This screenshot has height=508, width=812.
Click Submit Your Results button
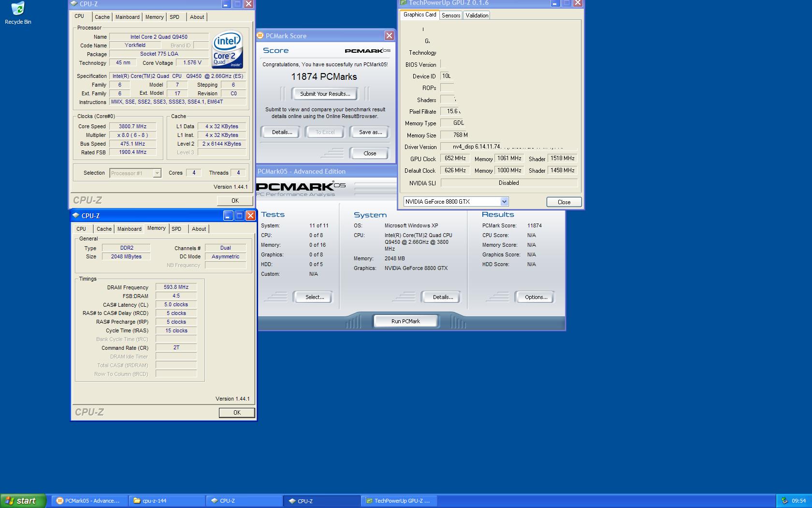point(325,94)
